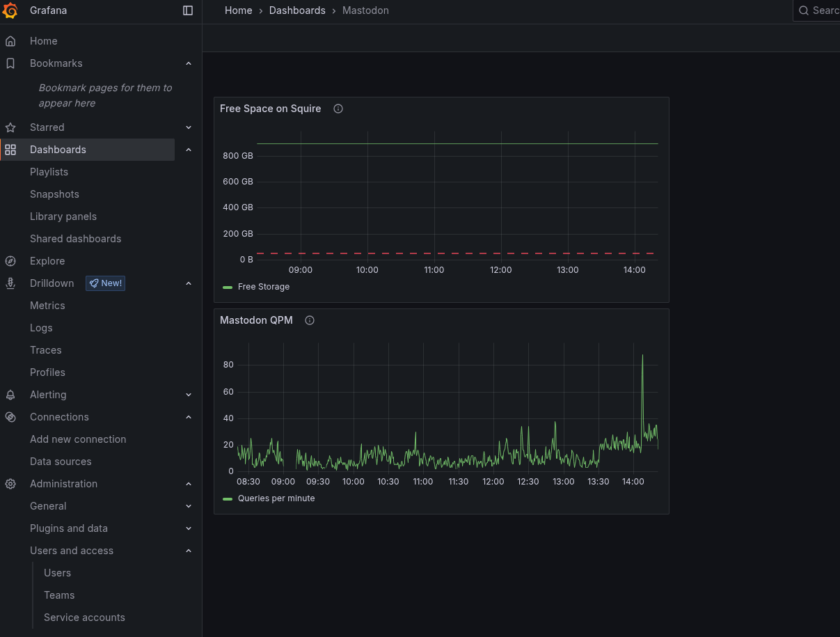Viewport: 840px width, 637px height.
Task: Open Data sources
Action: point(61,462)
